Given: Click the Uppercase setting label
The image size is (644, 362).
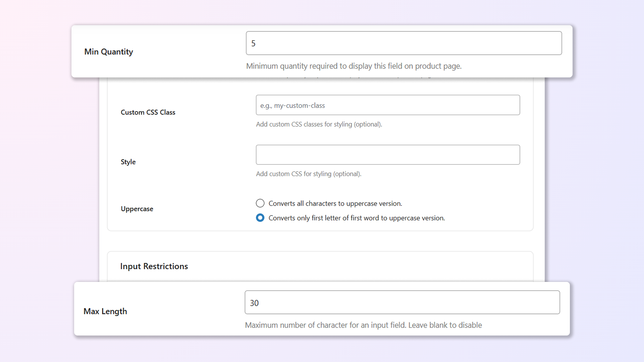Looking at the screenshot, I should [x=137, y=209].
